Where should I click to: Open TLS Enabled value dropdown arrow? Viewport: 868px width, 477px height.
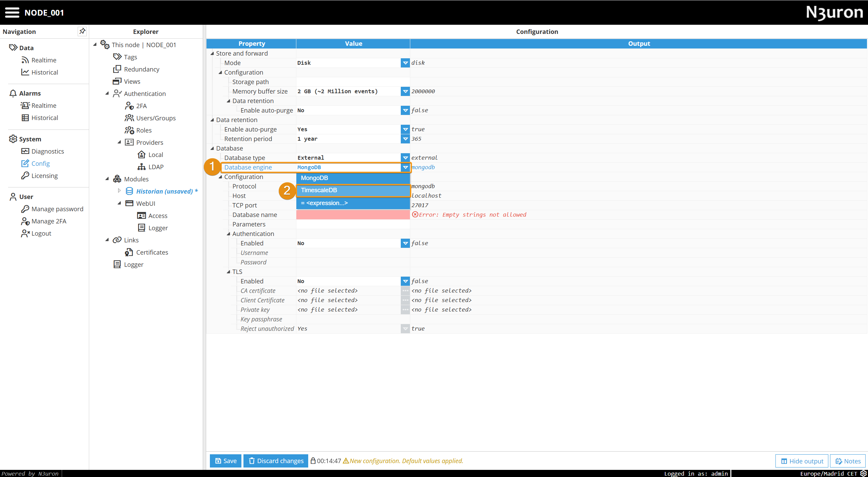[x=405, y=281]
